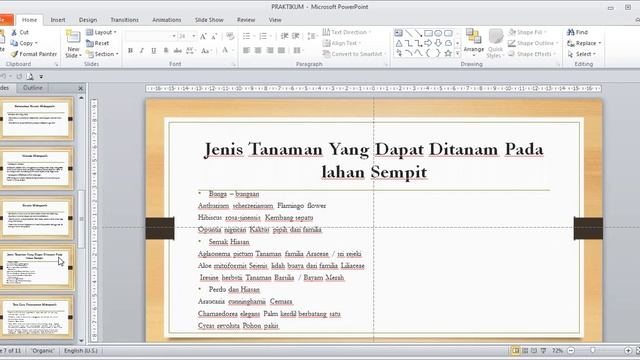The image size is (640, 360).
Task: Select the Oval shape in gallery
Action: [438, 33]
